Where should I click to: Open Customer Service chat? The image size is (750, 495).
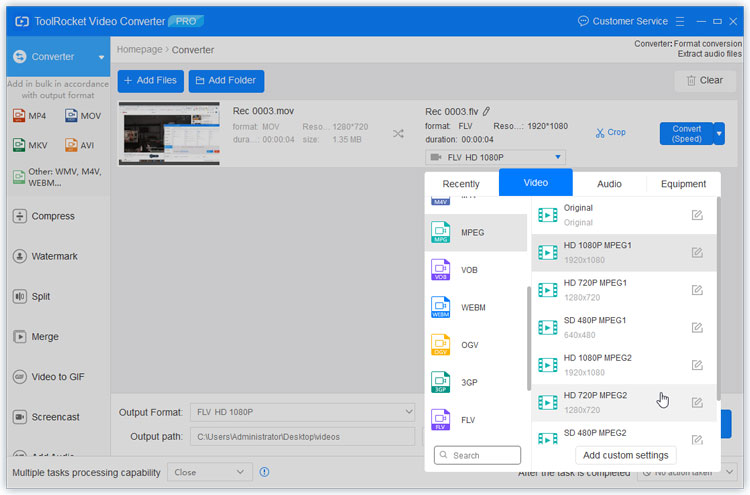(623, 22)
